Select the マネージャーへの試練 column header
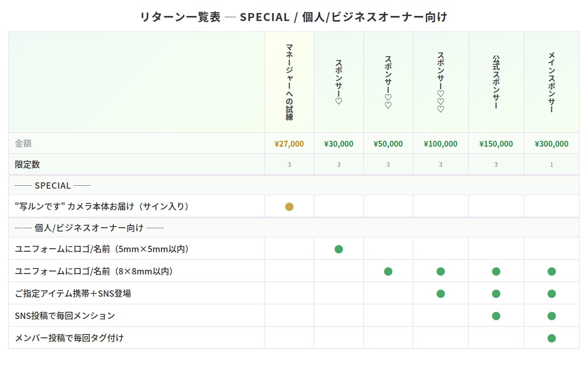 289,82
